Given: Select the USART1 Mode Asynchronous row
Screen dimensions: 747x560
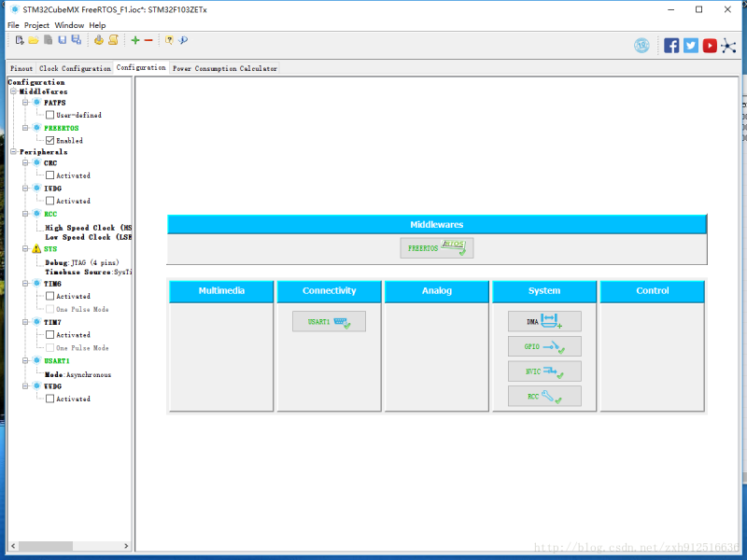Looking at the screenshot, I should [x=78, y=375].
